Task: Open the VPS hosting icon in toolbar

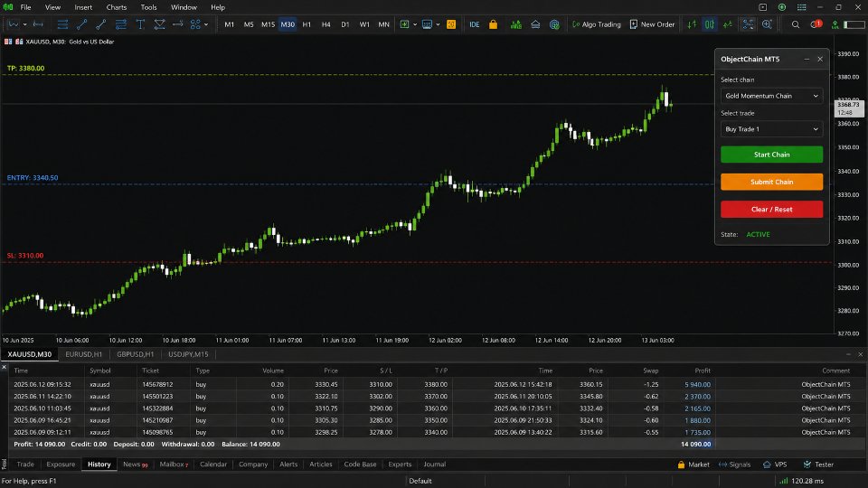Action: click(x=535, y=24)
